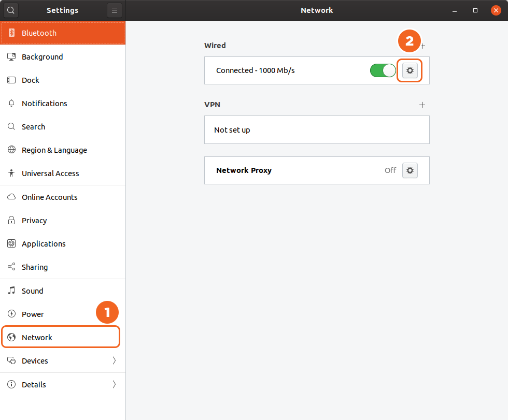
Task: Click the Bluetooth icon in sidebar
Action: (11, 33)
